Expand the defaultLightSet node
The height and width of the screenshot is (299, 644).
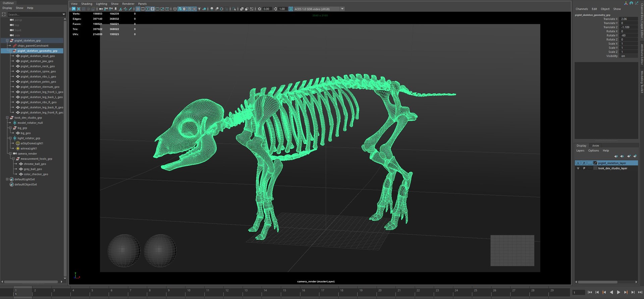(7, 179)
